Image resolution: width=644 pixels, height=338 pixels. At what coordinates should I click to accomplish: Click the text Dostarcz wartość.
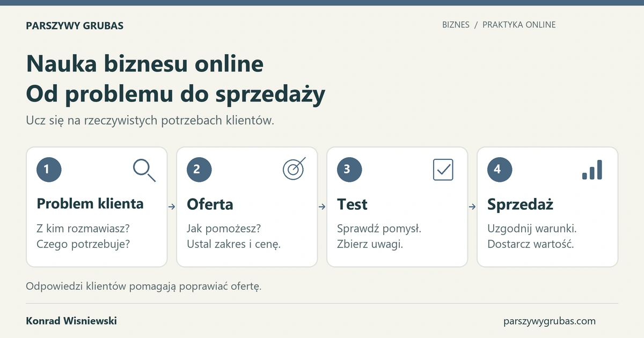(531, 245)
